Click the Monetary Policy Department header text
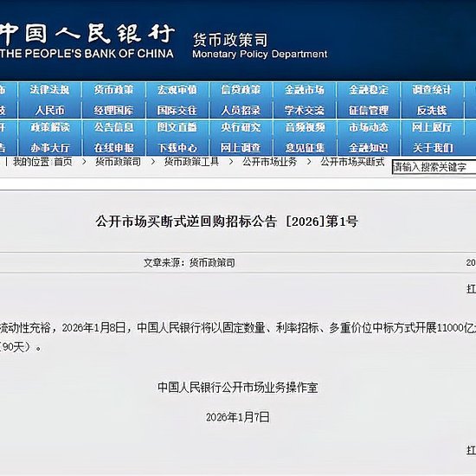Viewport: 476px width, 476px height. click(260, 54)
